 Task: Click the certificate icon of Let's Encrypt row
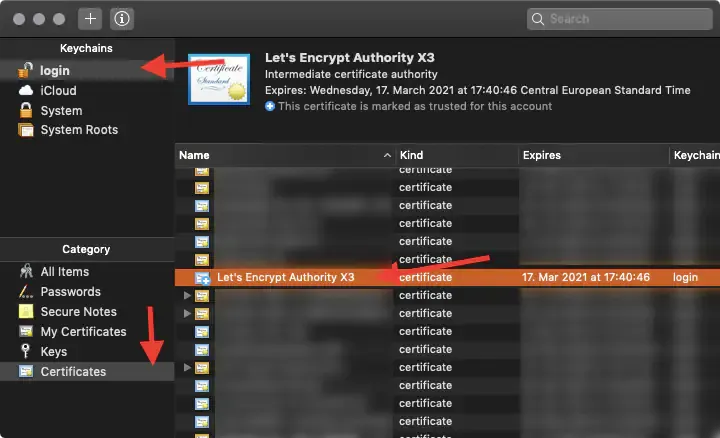pyautogui.click(x=202, y=278)
